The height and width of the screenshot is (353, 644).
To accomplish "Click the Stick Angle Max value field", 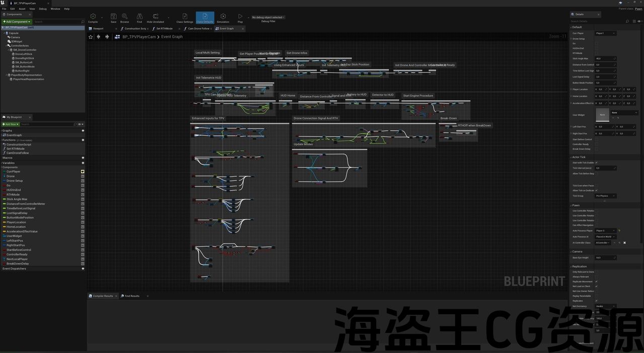I will click(605, 59).
